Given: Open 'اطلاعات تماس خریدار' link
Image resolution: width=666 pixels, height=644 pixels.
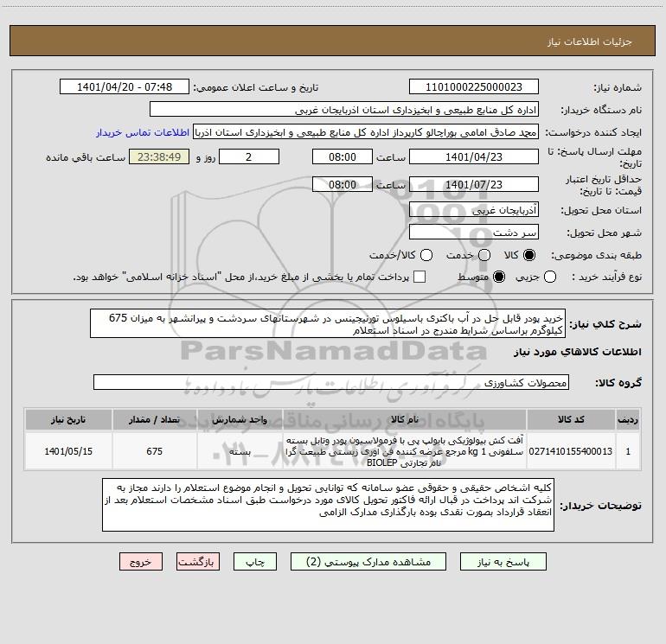Looking at the screenshot, I should coord(143,132).
